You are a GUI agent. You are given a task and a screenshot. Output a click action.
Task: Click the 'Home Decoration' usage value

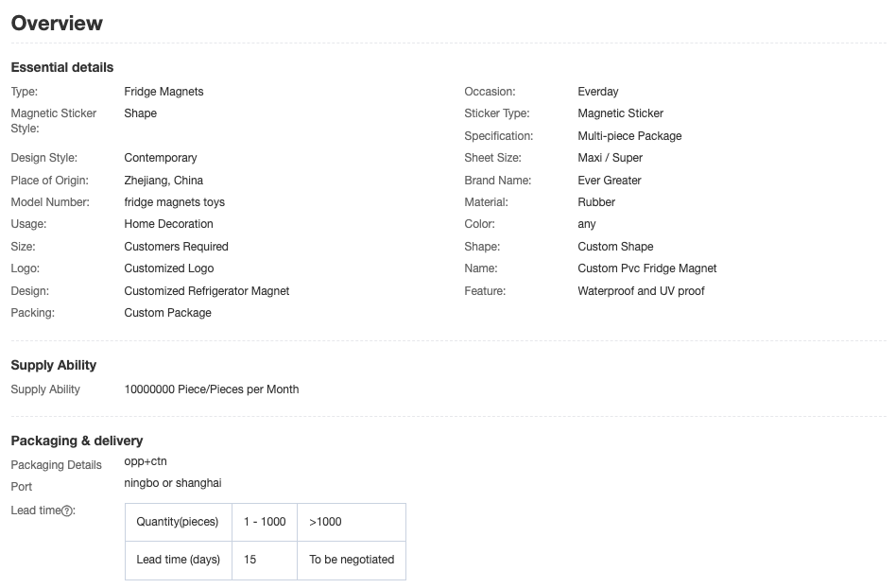(169, 224)
